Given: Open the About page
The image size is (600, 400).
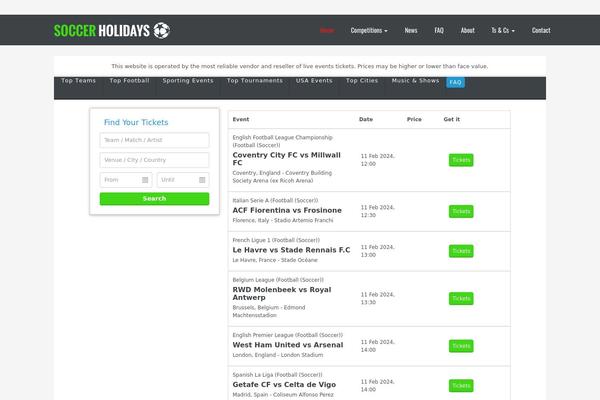Looking at the screenshot, I should click(x=468, y=30).
